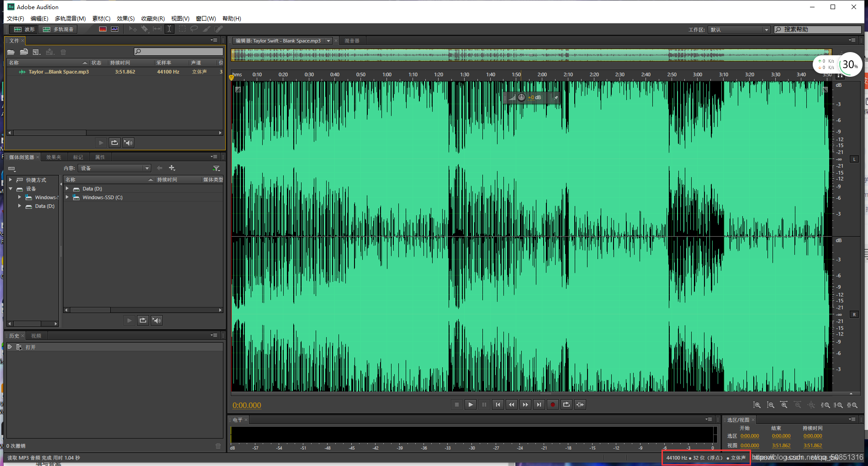The width and height of the screenshot is (868, 466).
Task: Click the add shortcut plus icon
Action: pos(172,168)
